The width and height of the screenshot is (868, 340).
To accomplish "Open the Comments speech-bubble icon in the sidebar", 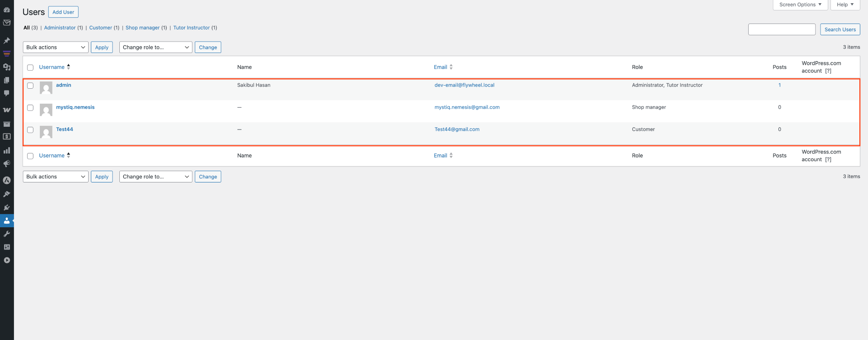I will click(7, 93).
